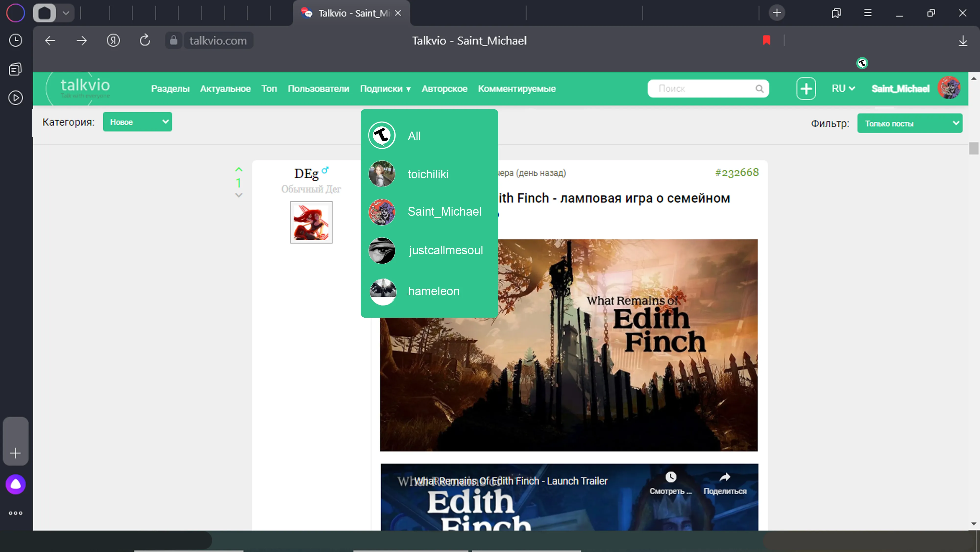Click the create new post plus icon
Screen dimensions: 980x552
pyautogui.click(x=806, y=89)
